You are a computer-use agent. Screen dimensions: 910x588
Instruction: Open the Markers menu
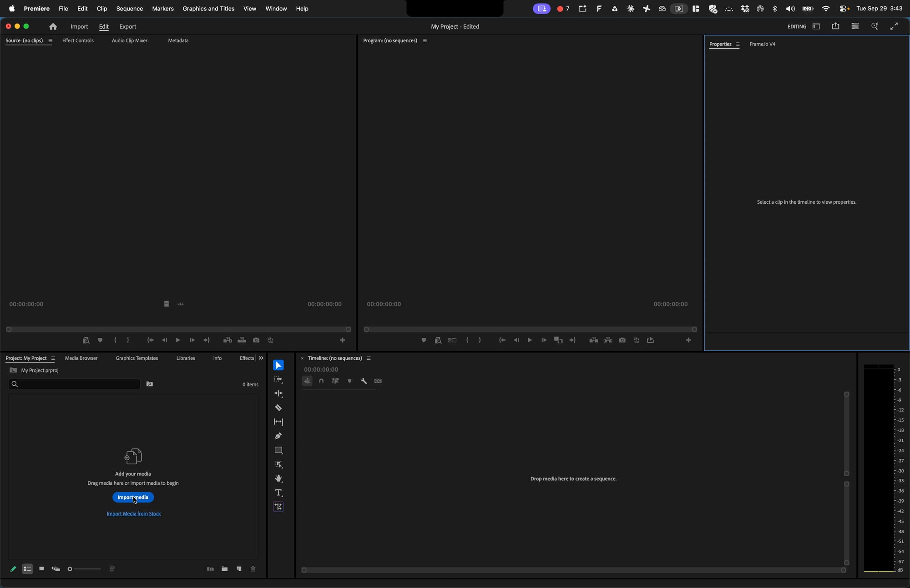[163, 9]
